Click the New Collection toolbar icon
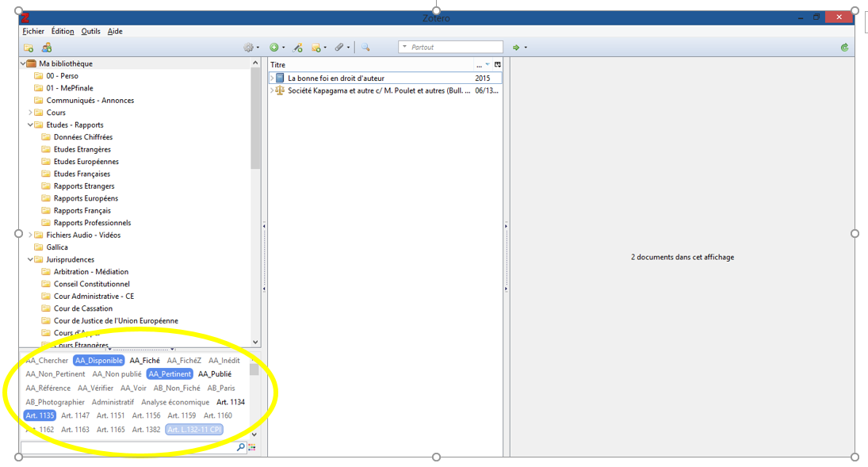868x467 pixels. coord(29,48)
